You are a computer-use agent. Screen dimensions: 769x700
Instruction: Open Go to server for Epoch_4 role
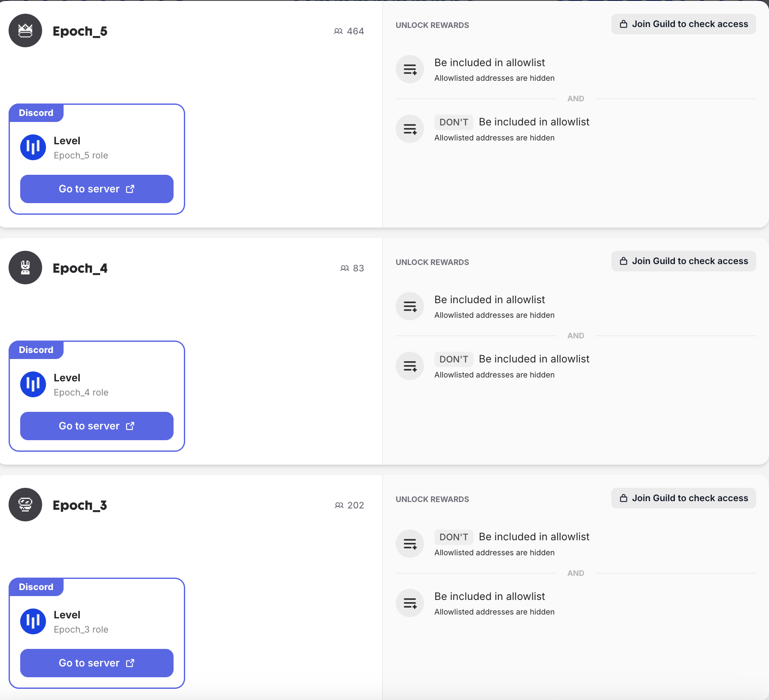tap(97, 426)
